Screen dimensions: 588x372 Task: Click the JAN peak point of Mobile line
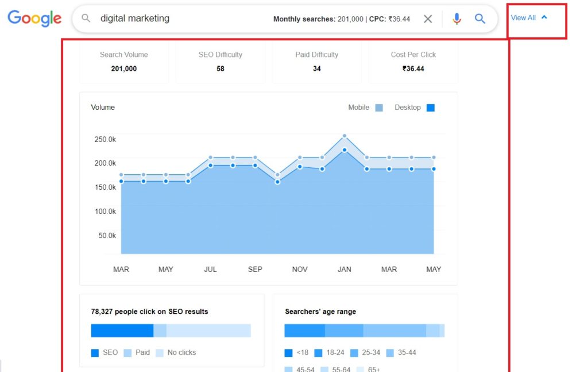[345, 136]
